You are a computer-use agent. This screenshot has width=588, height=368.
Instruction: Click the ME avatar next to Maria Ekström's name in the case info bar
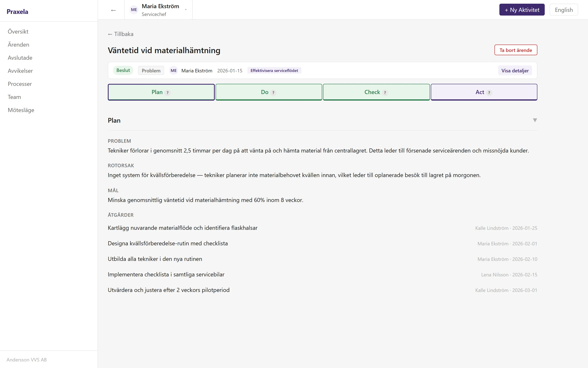[174, 71]
